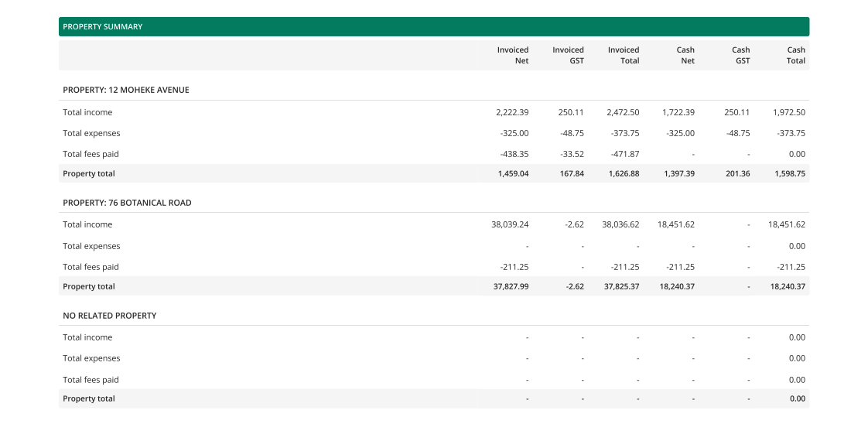Screen dimensions: 868x424
Task: Click the Invoiced Total column header
Action: 624,55
